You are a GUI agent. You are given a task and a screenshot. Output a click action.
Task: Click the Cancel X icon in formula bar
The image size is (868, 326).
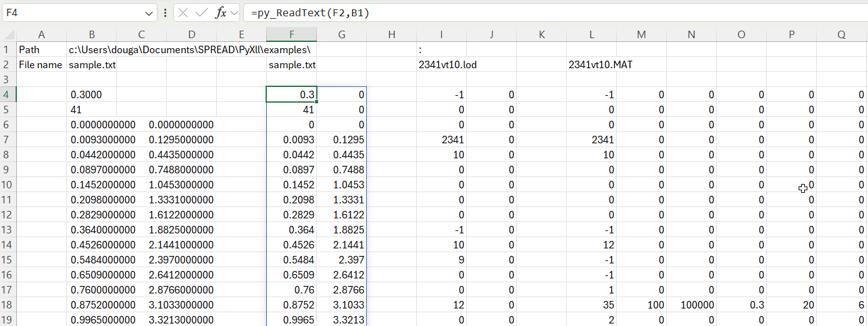click(x=183, y=13)
